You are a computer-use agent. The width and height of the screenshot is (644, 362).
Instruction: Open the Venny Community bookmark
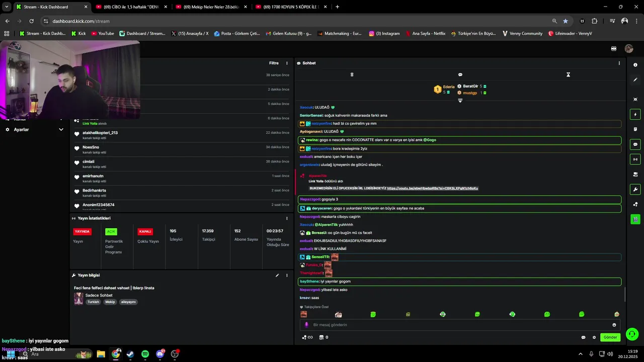(522, 34)
